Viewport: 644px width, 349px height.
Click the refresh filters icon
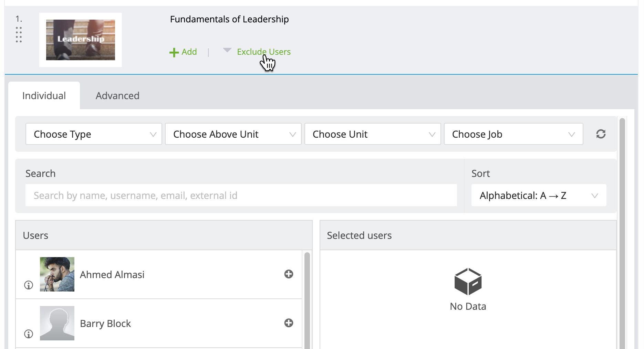[601, 134]
